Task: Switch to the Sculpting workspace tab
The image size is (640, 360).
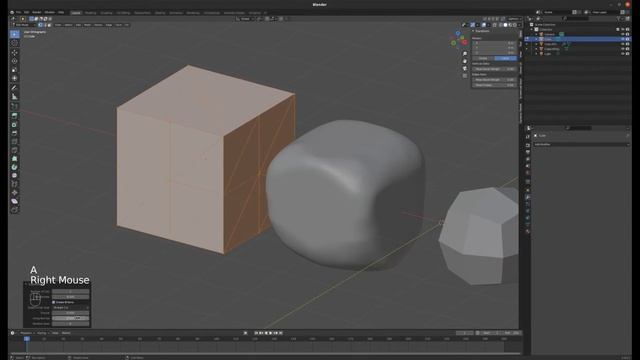Action: point(106,13)
